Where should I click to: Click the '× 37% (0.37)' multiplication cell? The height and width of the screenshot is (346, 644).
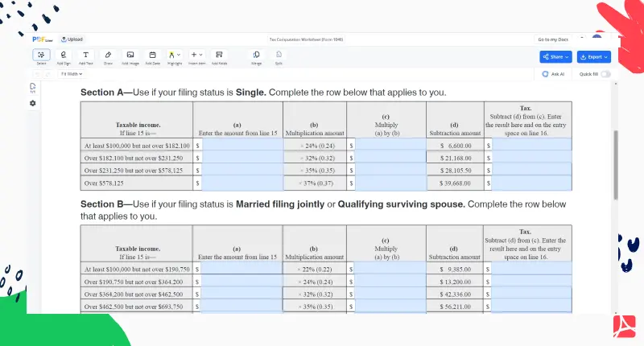316,183
